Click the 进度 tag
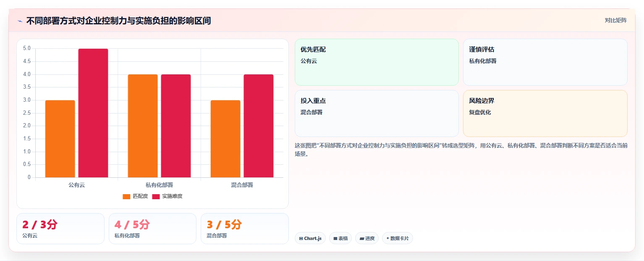 (x=367, y=238)
